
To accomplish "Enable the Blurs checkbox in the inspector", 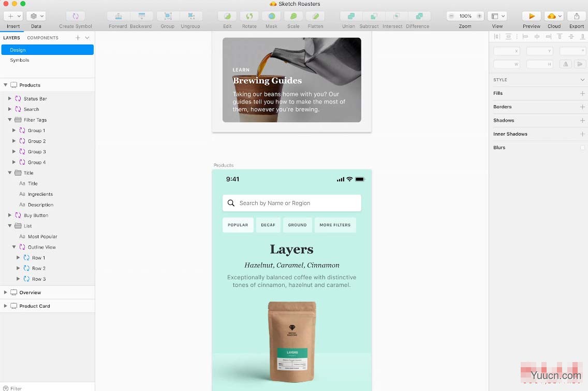I will [582, 148].
